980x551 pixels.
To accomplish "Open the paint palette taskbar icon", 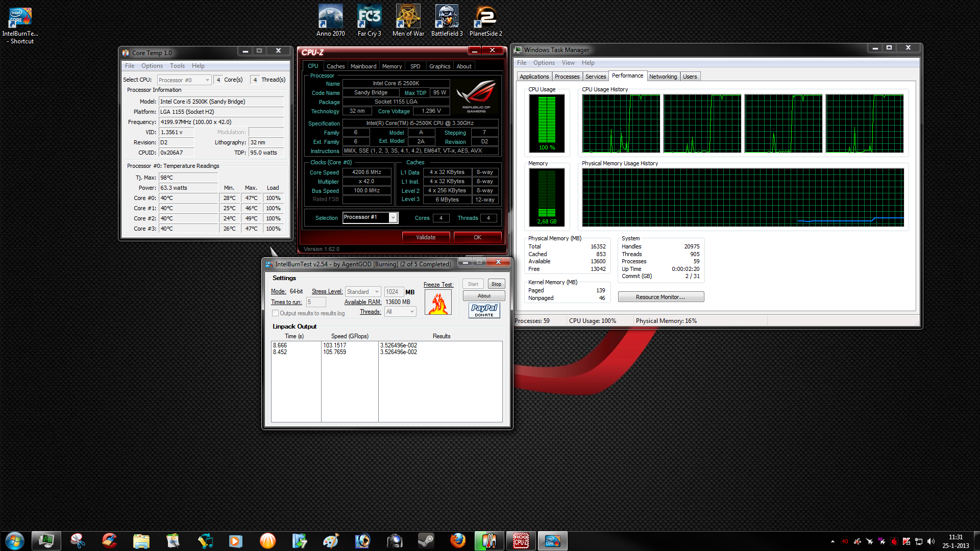I will pos(331,541).
